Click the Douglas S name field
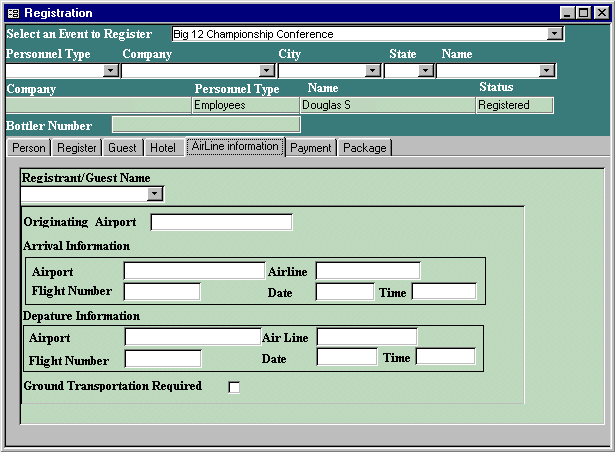 coord(388,105)
